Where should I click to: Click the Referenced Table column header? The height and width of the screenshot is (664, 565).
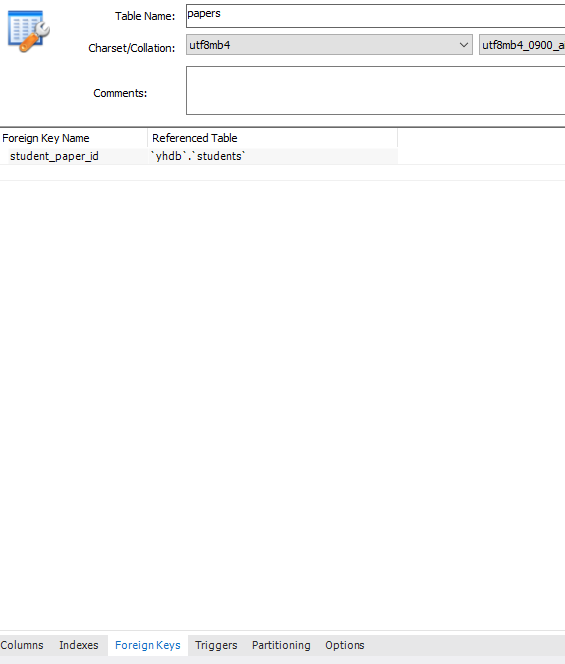coord(273,138)
